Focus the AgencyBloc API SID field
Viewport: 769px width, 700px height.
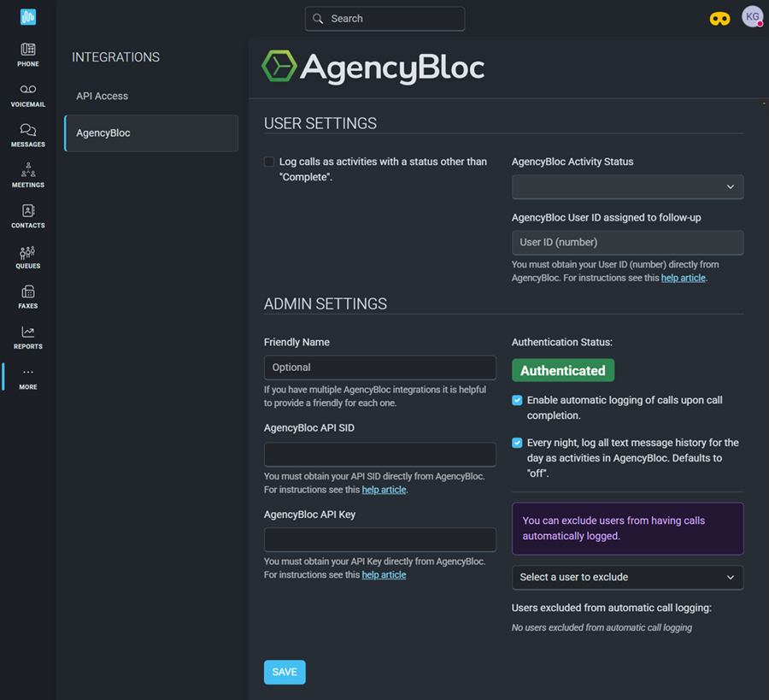pos(379,454)
